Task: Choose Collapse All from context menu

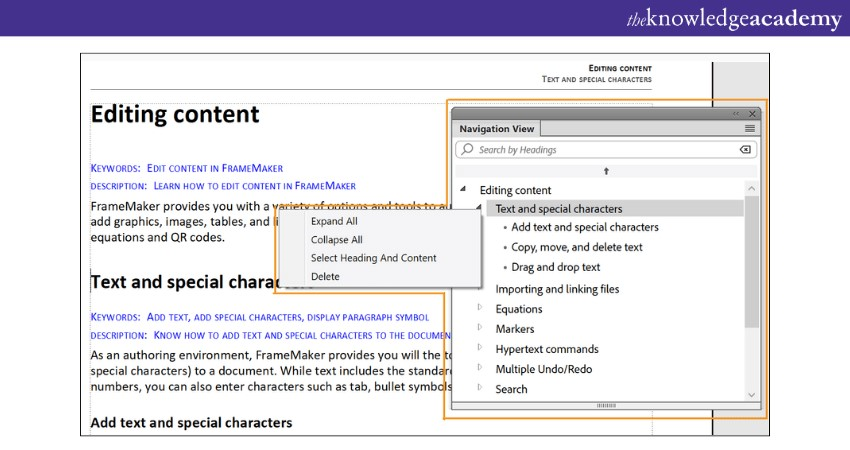Action: click(336, 240)
